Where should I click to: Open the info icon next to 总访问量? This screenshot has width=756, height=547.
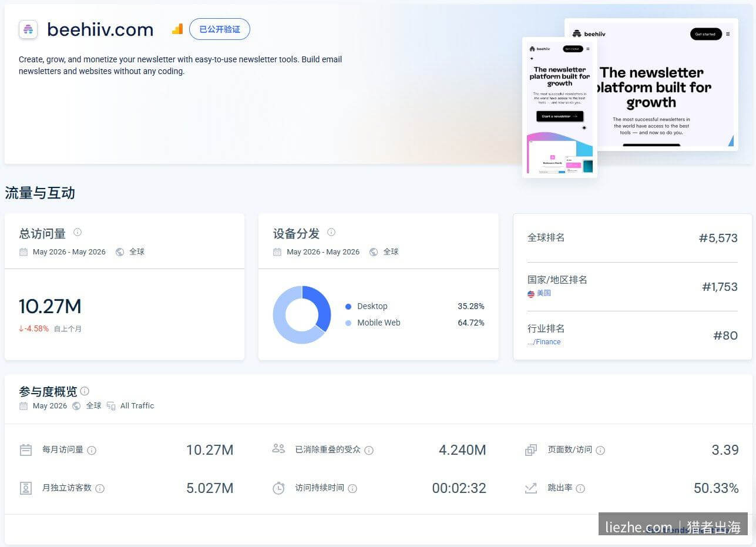click(78, 233)
